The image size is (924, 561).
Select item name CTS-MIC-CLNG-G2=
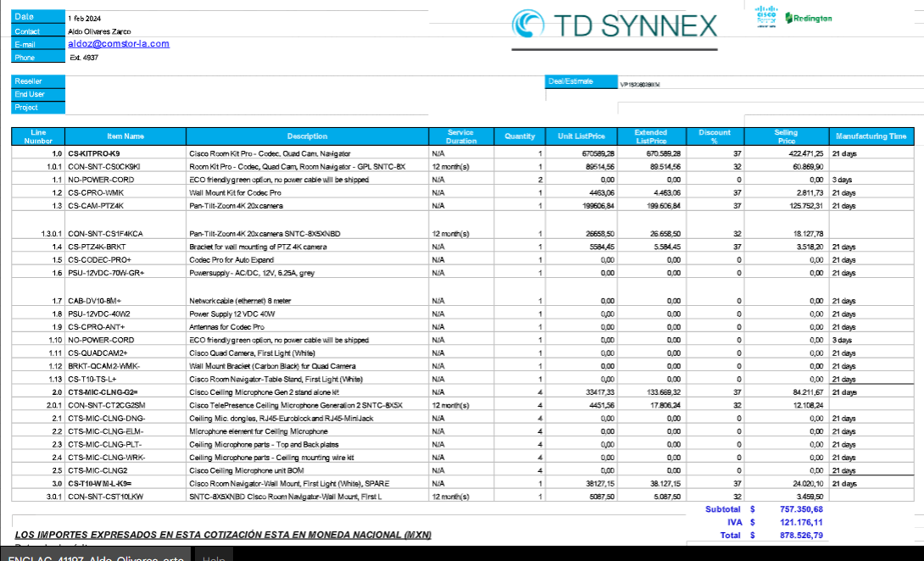104,392
